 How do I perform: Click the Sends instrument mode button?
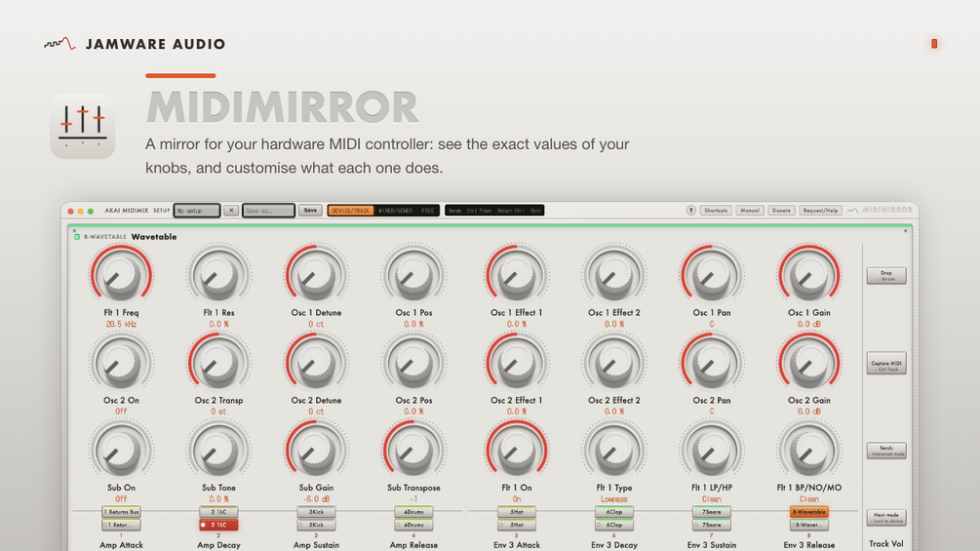(x=886, y=451)
